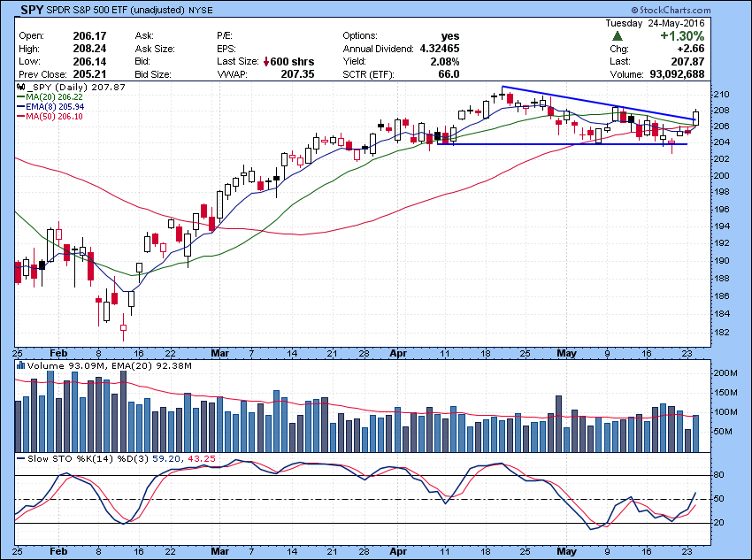Click the 20 level label on stochastic axis
The width and height of the screenshot is (752, 560).
(x=719, y=523)
